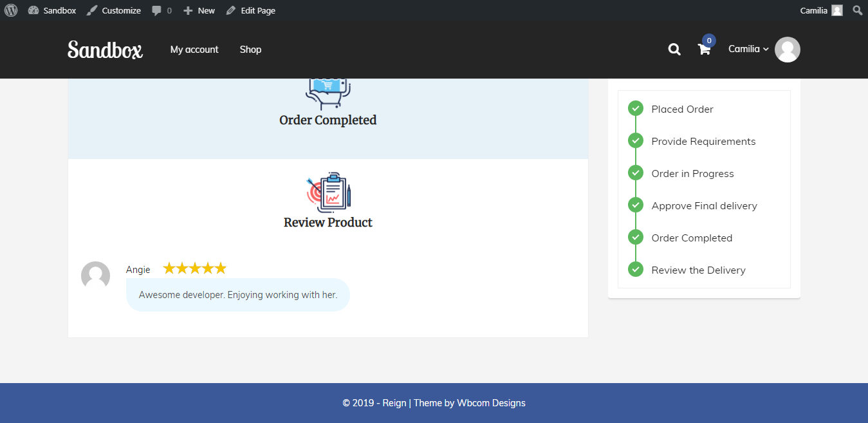
Task: Click the Order in Progress check icon
Action: (636, 173)
